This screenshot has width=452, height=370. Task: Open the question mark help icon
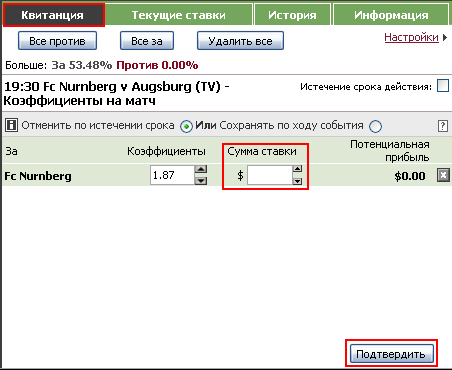[443, 126]
